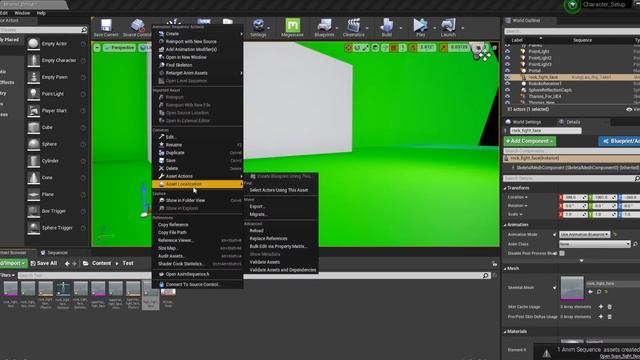640x360 pixels.
Task: Choose Asset Localization menu entry
Action: [198, 184]
